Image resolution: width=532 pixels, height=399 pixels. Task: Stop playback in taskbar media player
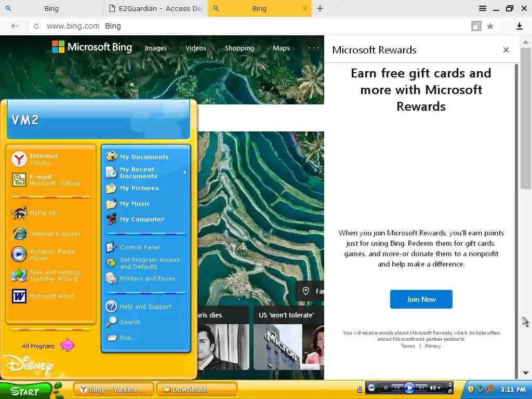385,388
